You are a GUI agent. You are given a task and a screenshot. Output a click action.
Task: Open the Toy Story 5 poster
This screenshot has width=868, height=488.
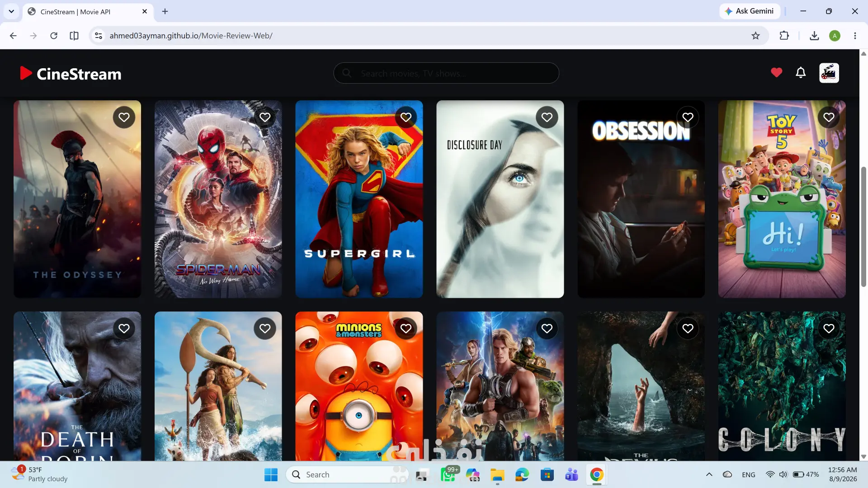(782, 199)
